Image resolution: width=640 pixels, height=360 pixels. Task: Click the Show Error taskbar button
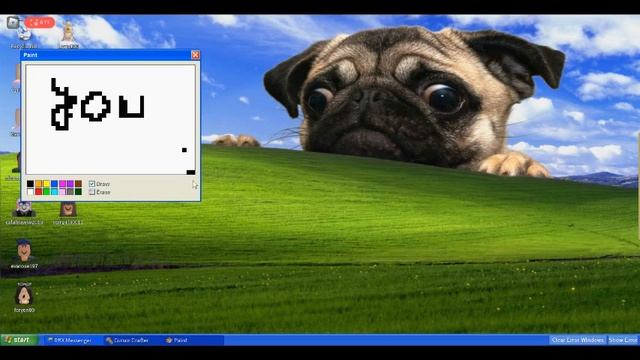point(623,340)
